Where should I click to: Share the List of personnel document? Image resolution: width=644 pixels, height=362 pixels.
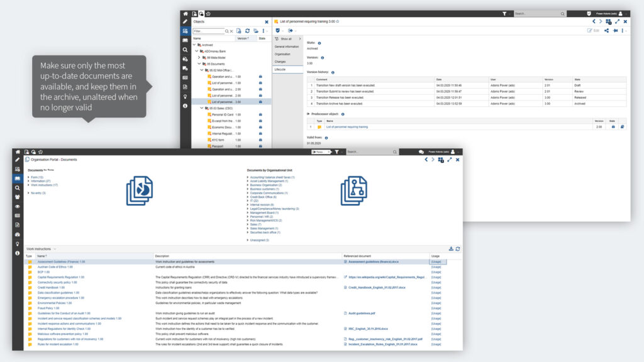coord(606,31)
